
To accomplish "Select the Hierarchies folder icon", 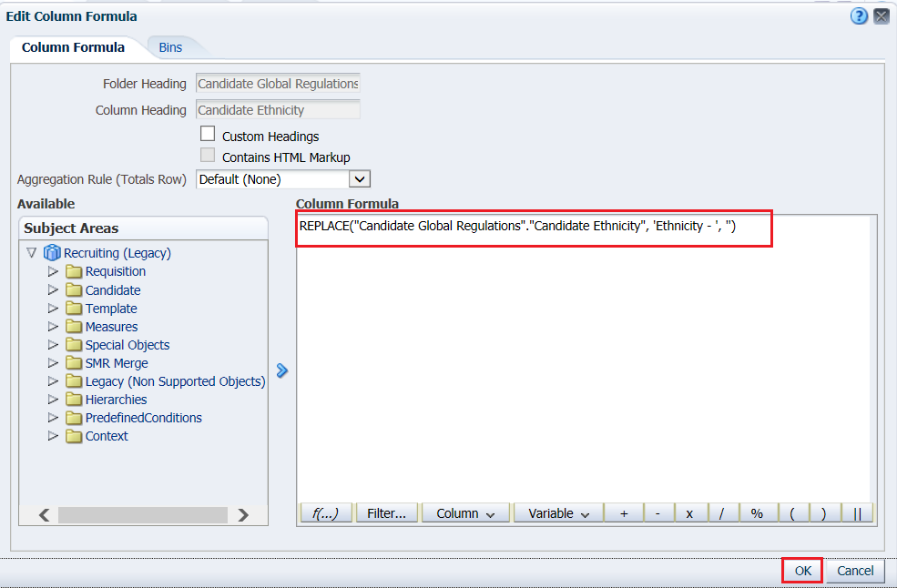I will coord(74,400).
